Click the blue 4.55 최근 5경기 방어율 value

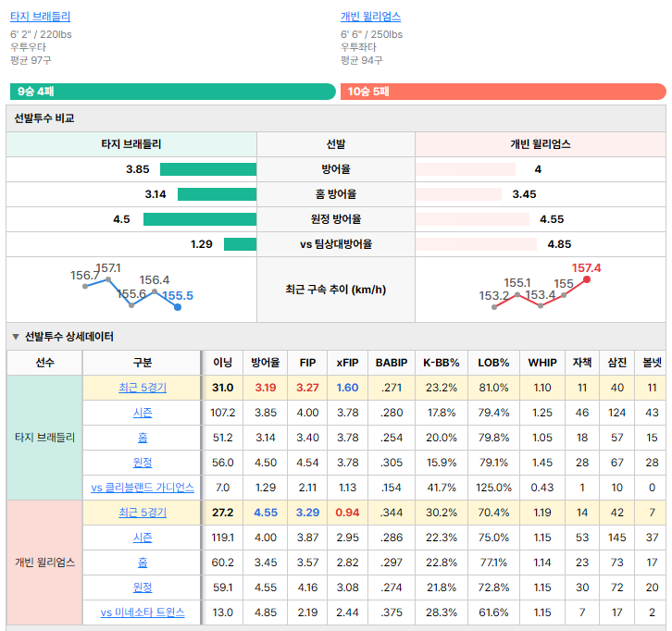point(266,513)
